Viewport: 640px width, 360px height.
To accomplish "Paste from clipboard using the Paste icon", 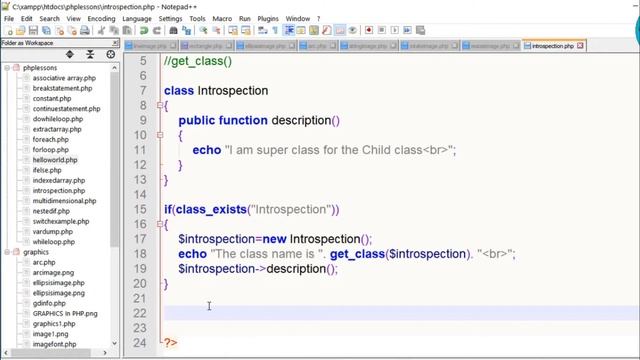I will coord(127,31).
